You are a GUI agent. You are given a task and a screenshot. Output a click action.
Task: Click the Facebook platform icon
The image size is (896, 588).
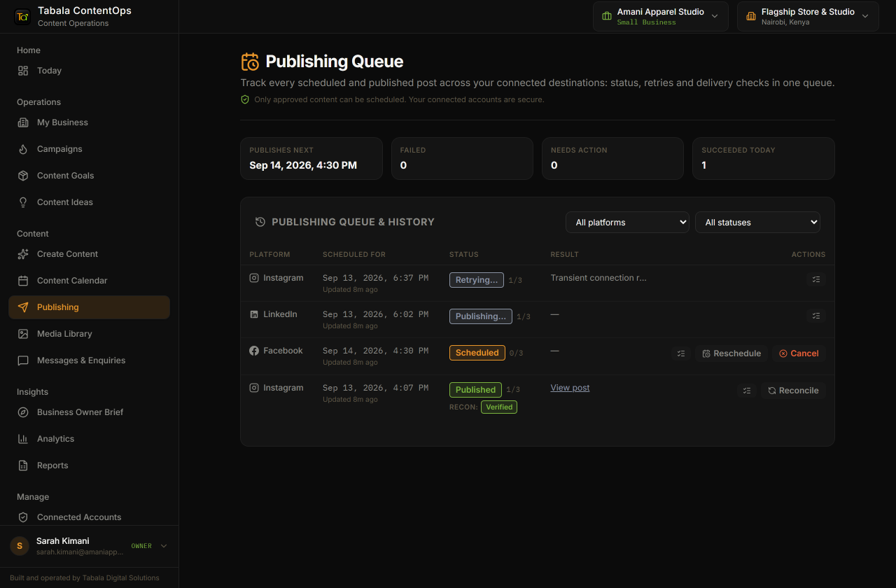tap(254, 351)
